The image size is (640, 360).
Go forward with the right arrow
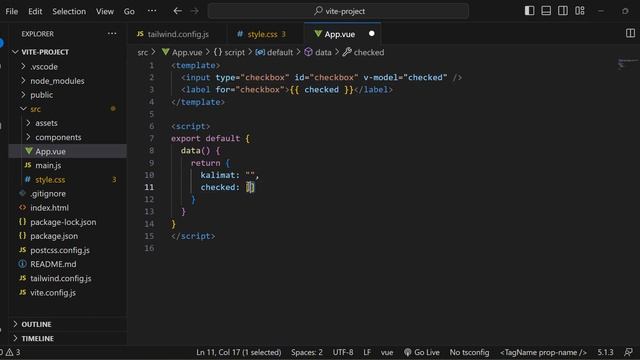pos(195,11)
